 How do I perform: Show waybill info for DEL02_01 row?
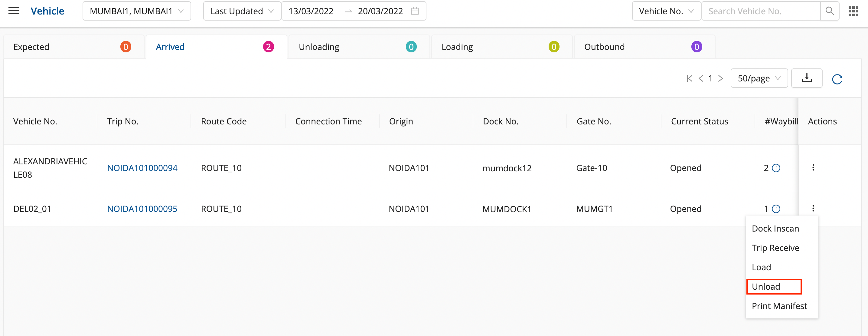(776, 209)
